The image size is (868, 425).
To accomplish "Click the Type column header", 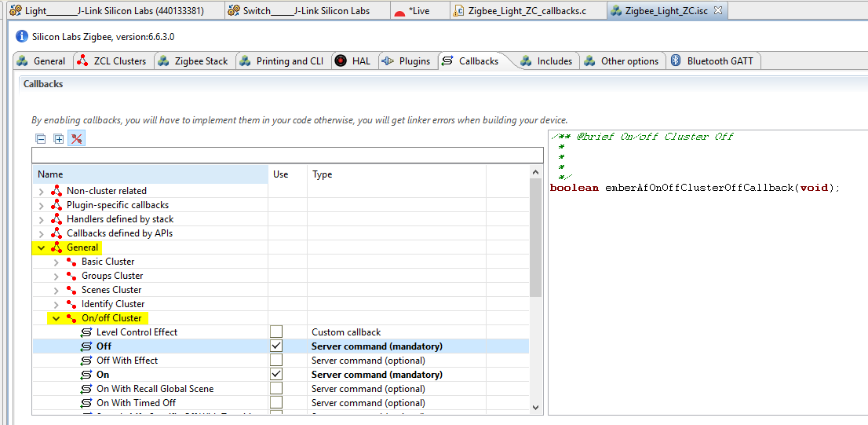I will [x=397, y=174].
